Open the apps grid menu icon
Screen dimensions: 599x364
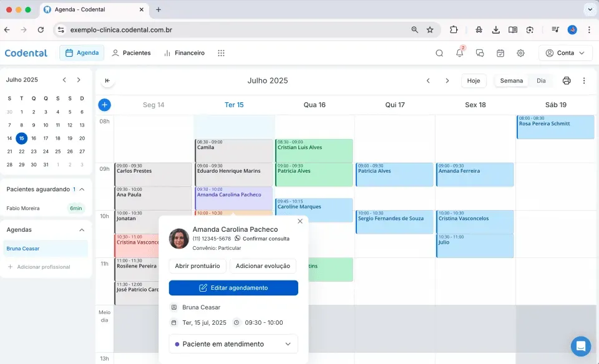click(x=221, y=53)
